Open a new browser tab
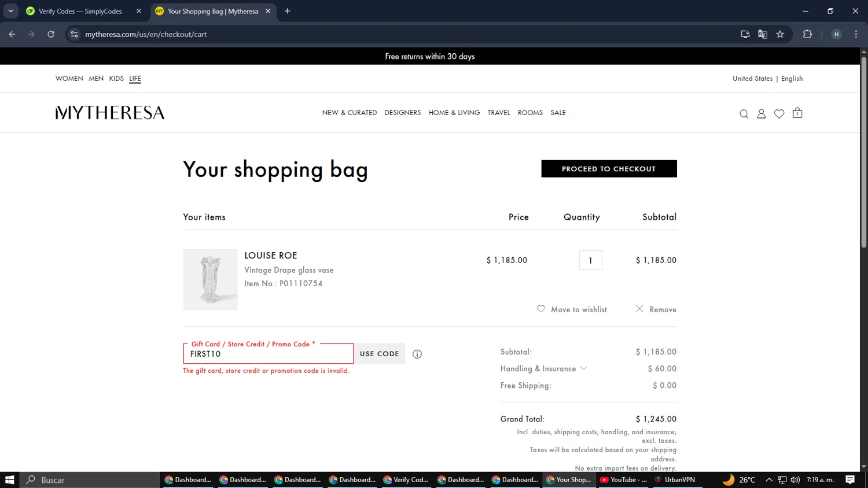The height and width of the screenshot is (488, 868). pos(288,11)
